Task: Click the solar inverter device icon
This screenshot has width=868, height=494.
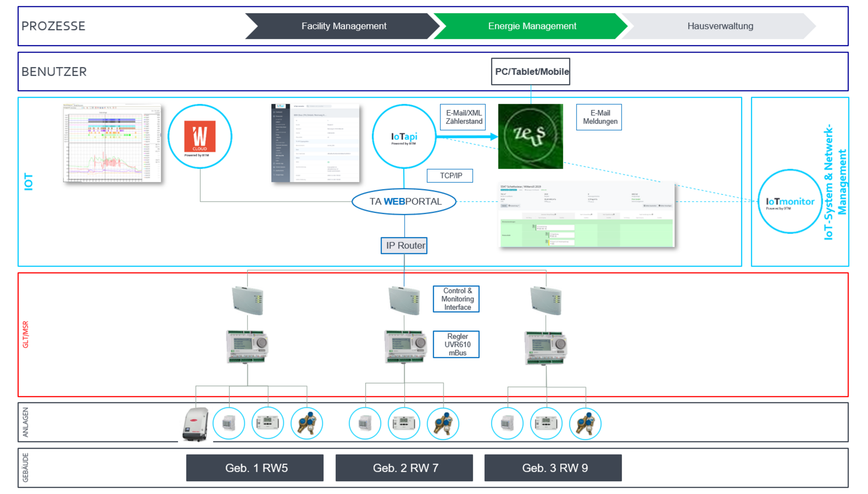Action: click(x=196, y=424)
